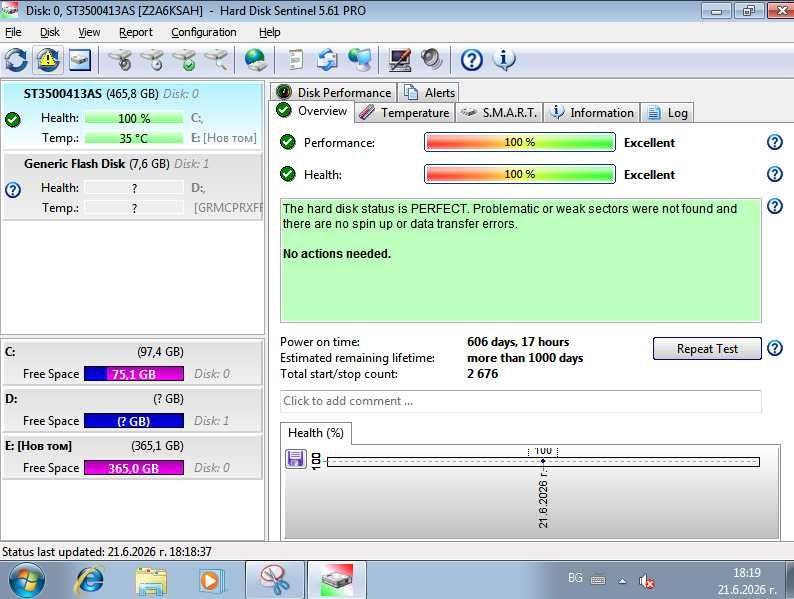Switch to the Temperature tab

[404, 112]
